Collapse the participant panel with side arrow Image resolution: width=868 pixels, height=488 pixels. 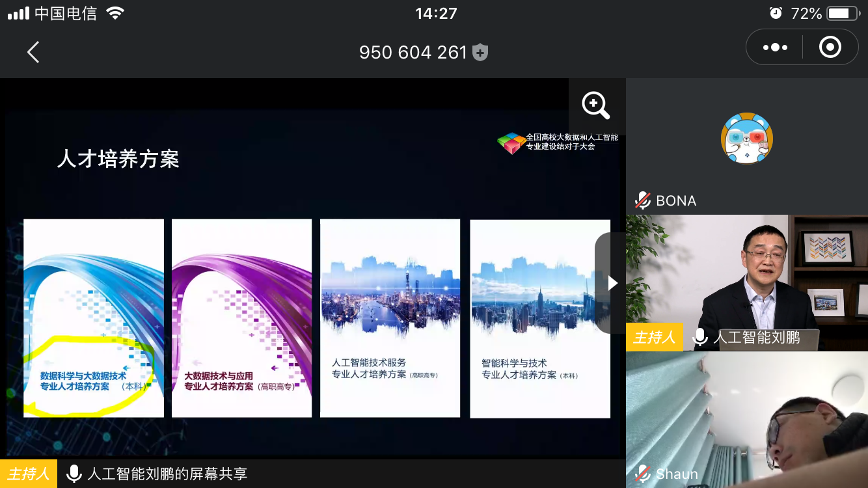611,283
